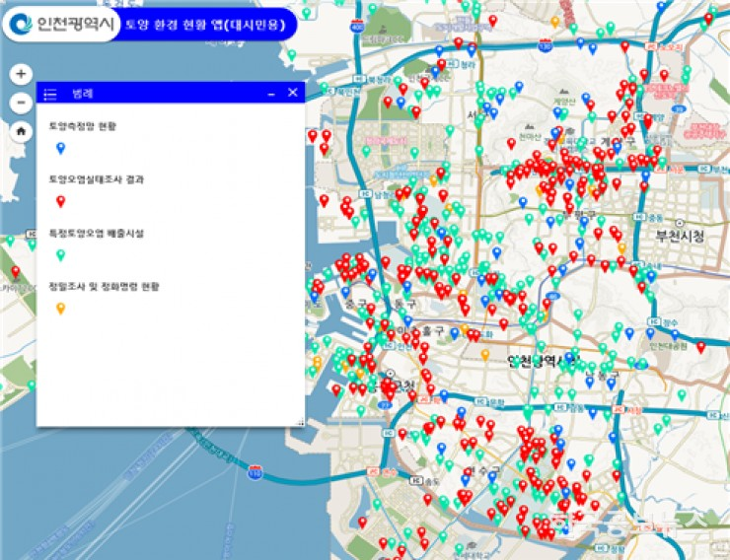
Task: Click the list icon in the 범례 panel header
Action: (49, 94)
